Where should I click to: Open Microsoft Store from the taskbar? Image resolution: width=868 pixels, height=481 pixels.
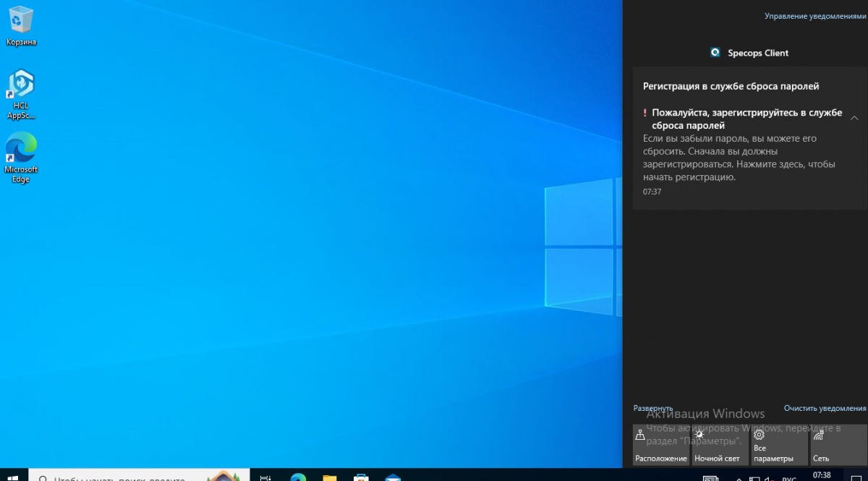point(361,476)
